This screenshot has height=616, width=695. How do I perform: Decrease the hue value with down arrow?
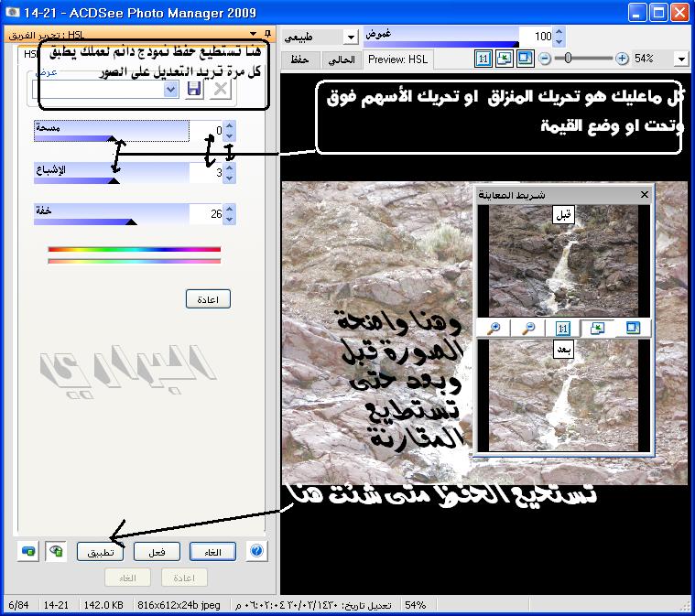tap(229, 136)
